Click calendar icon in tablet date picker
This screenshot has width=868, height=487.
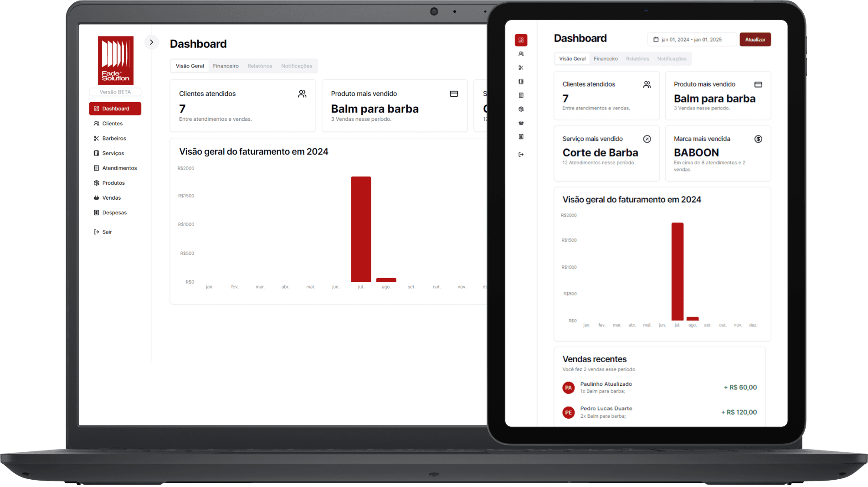point(656,40)
